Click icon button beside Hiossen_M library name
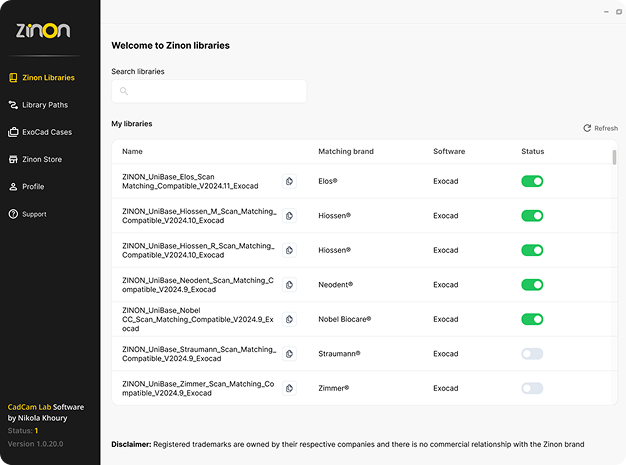The height and width of the screenshot is (465, 626). tap(289, 216)
